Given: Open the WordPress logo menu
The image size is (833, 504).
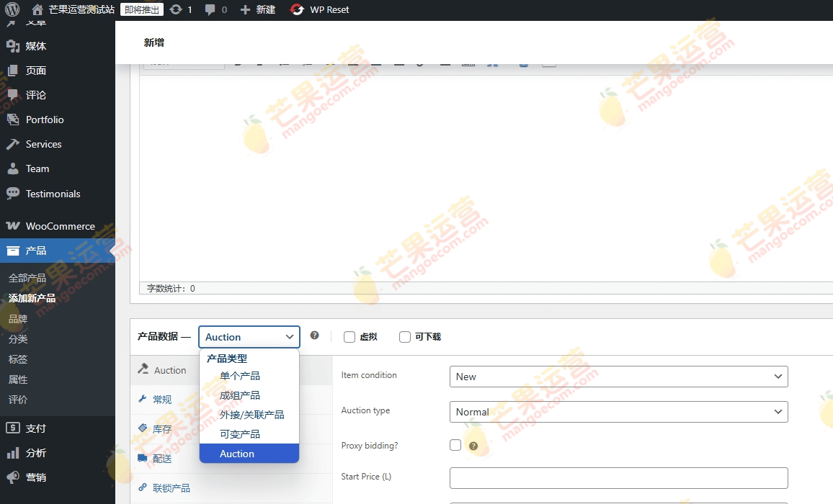Looking at the screenshot, I should point(12,9).
